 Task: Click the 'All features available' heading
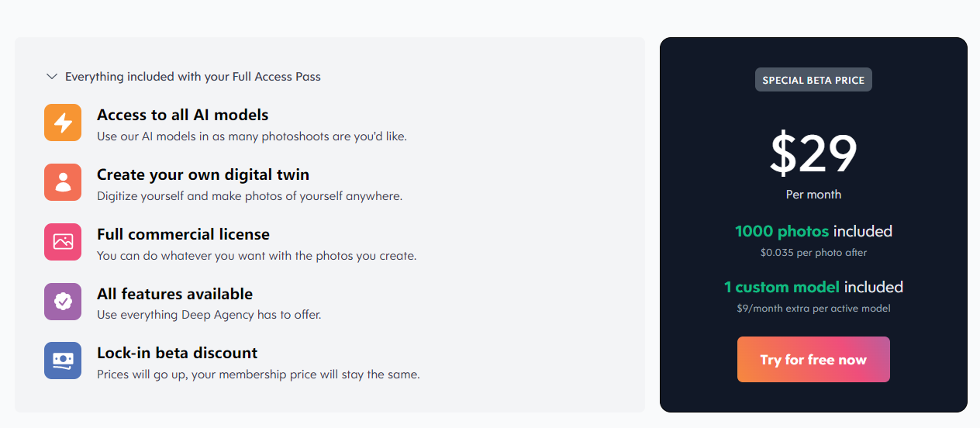(x=174, y=294)
